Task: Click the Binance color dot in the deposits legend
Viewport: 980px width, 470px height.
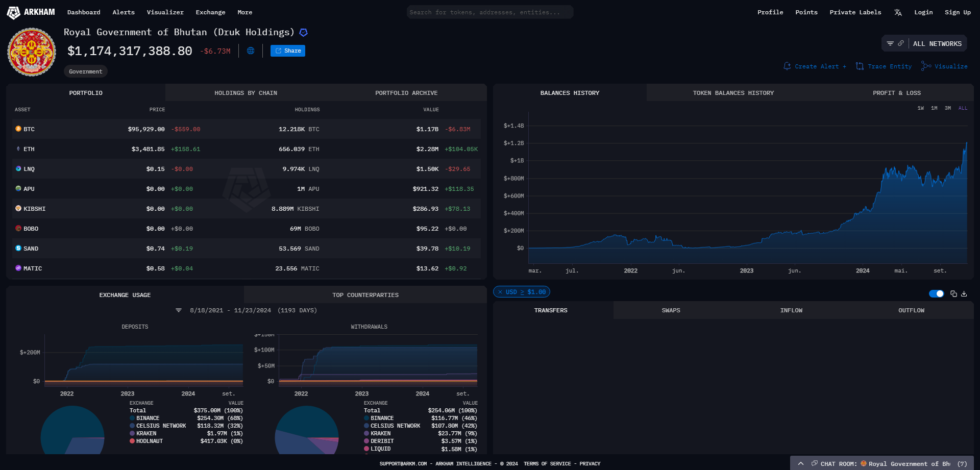Action: (x=132, y=418)
